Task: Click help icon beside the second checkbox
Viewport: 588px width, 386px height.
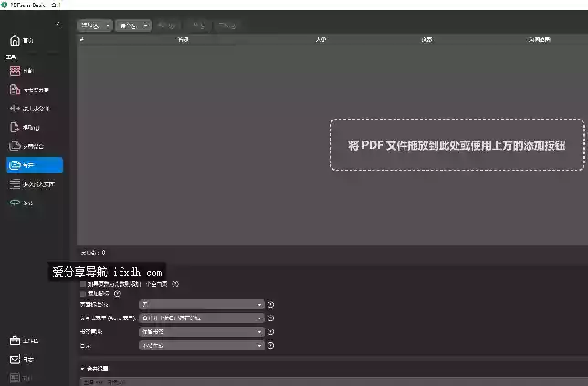Action: (x=117, y=294)
